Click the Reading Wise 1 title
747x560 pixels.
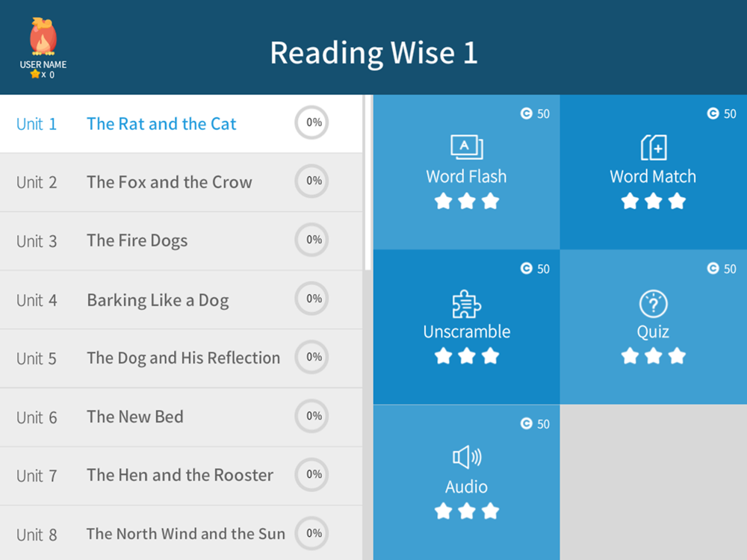[x=373, y=52]
